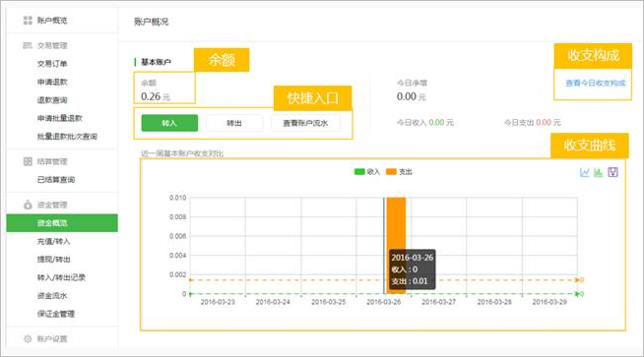The width and height of the screenshot is (644, 357).
Task: Toggle the orange 支出 legend item
Action: (399, 171)
